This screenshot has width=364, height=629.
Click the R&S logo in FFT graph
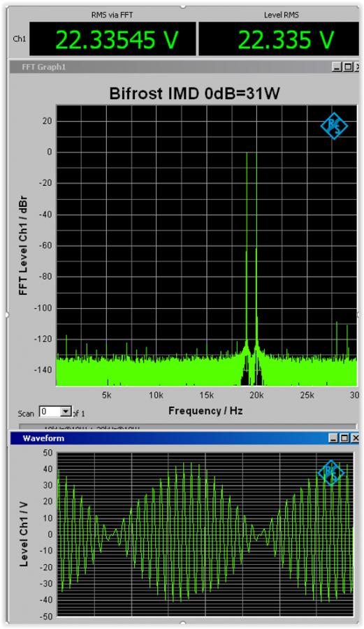tap(334, 126)
